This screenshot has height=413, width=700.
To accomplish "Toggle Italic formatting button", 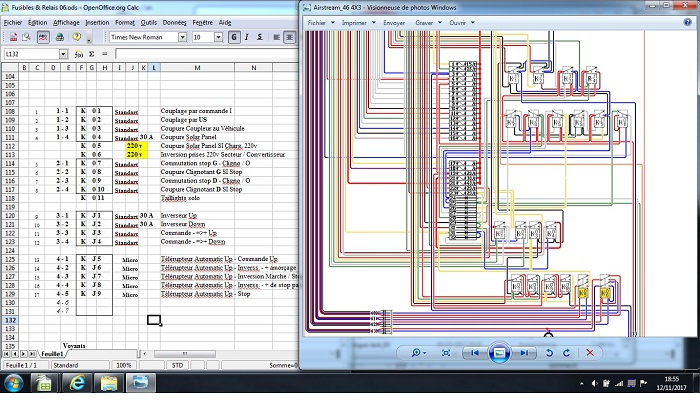I will [x=246, y=37].
